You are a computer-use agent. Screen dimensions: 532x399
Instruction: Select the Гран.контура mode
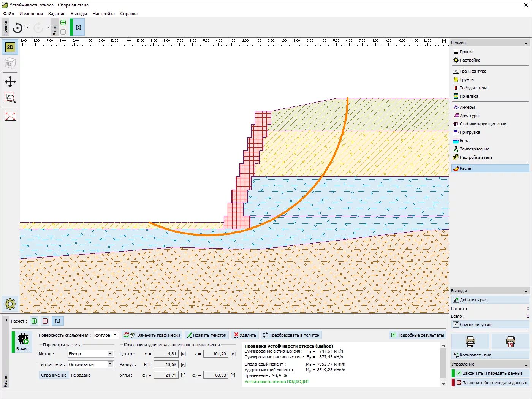point(490,71)
